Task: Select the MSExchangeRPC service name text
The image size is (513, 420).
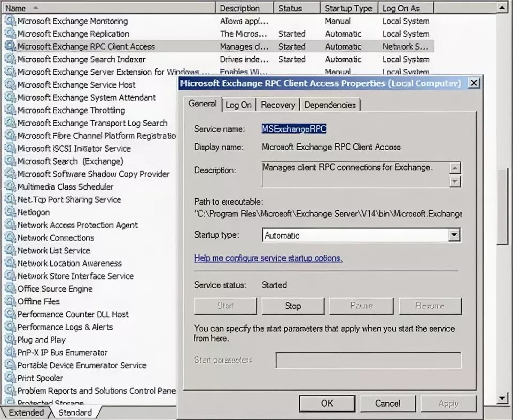Action: [x=294, y=129]
